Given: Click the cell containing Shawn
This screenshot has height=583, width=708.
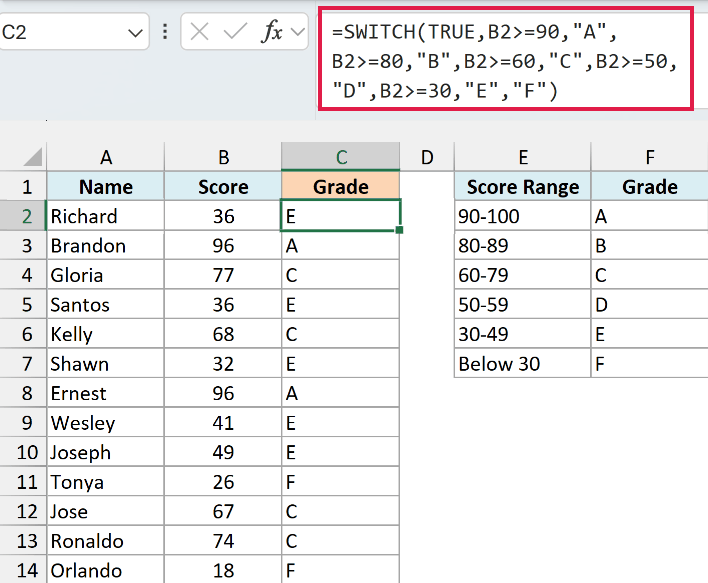Looking at the screenshot, I should click(106, 364).
